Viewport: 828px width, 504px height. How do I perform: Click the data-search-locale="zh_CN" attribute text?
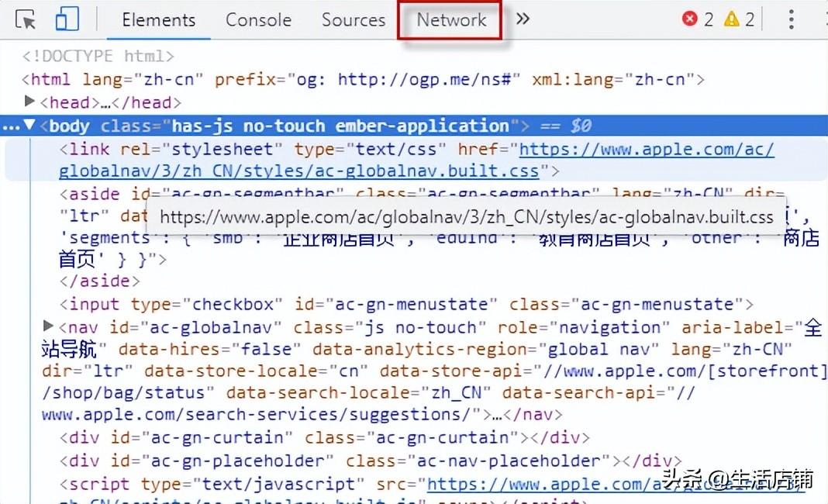point(358,392)
